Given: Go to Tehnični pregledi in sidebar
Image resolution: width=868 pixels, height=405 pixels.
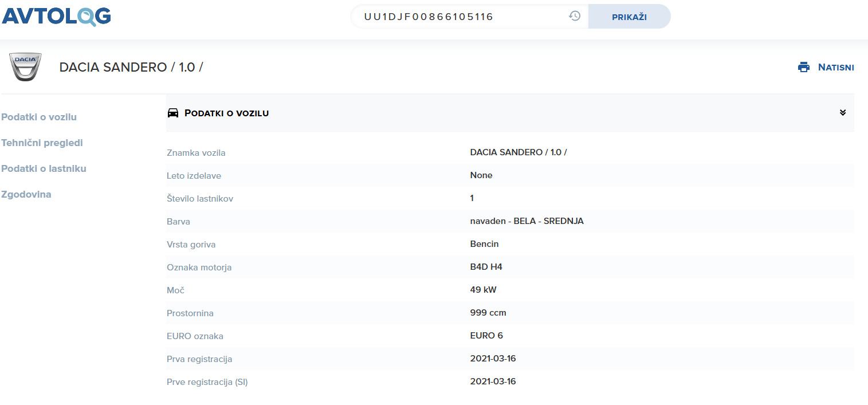Looking at the screenshot, I should pyautogui.click(x=42, y=143).
